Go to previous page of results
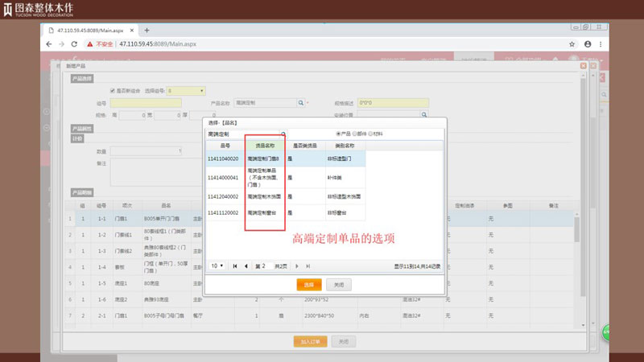 pyautogui.click(x=246, y=265)
